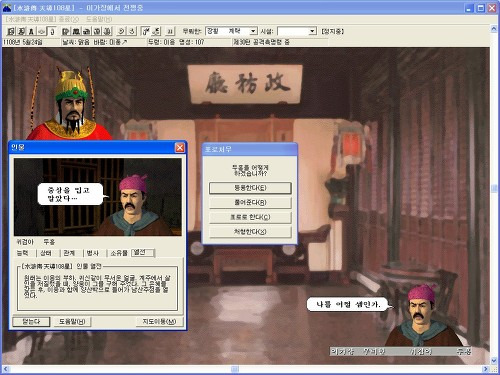Click the prisoner portrait in the scene's bottom-right corner

[x=423, y=315]
